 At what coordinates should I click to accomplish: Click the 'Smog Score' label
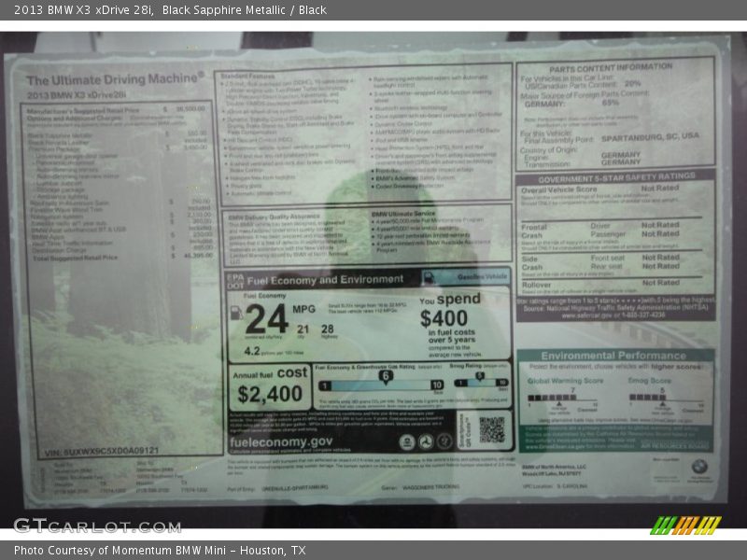click(x=649, y=381)
